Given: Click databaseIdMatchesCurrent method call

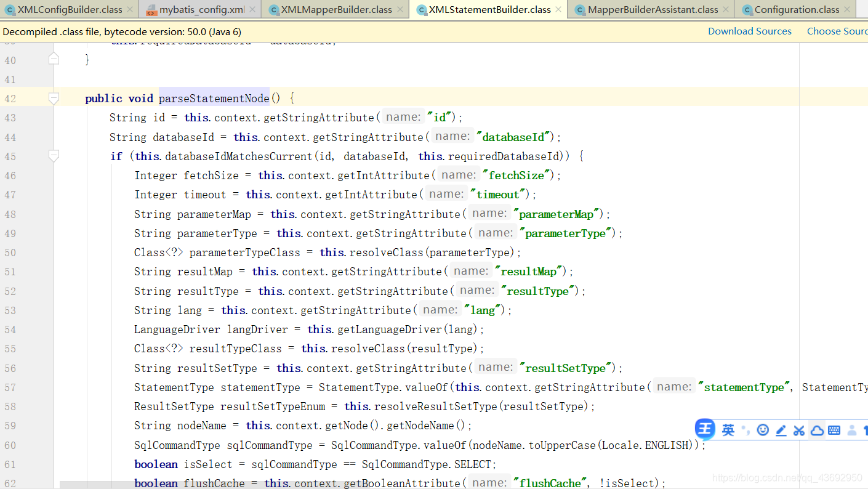Looking at the screenshot, I should point(238,156).
